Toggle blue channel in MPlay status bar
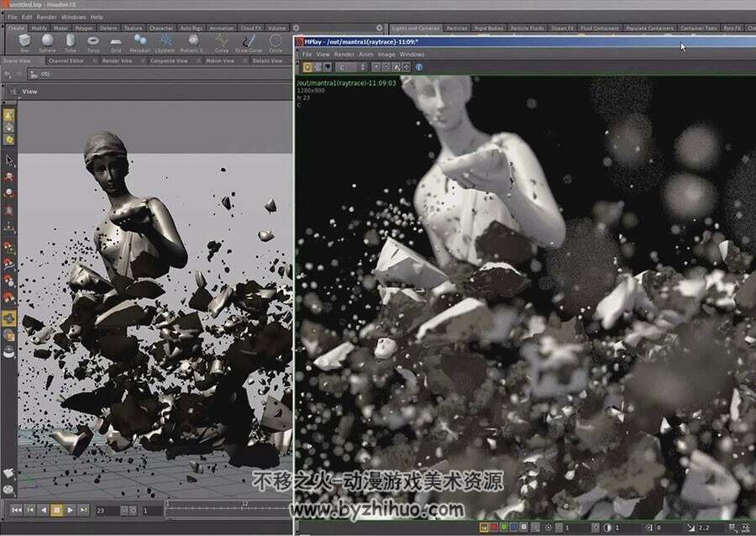This screenshot has height=536, width=756. coord(514,528)
